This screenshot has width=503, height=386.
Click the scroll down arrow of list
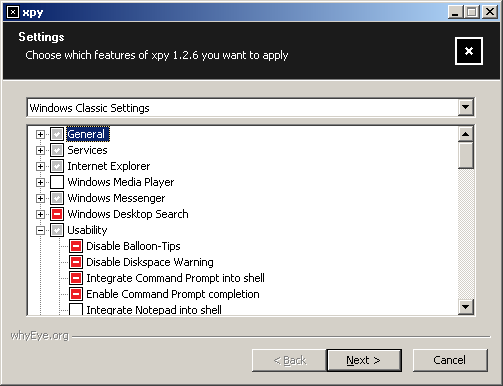(466, 307)
